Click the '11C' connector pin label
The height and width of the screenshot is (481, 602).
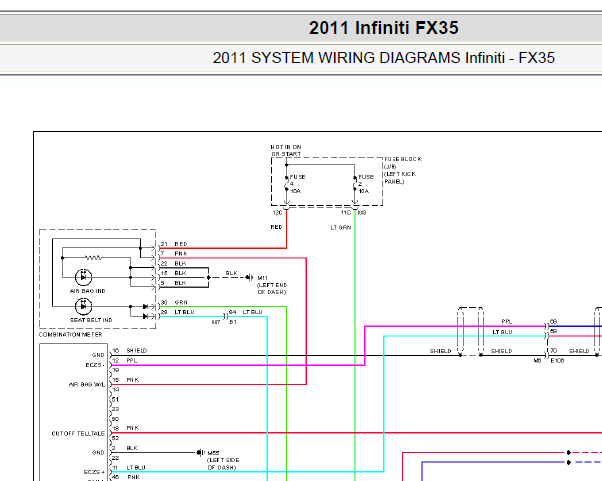point(346,213)
